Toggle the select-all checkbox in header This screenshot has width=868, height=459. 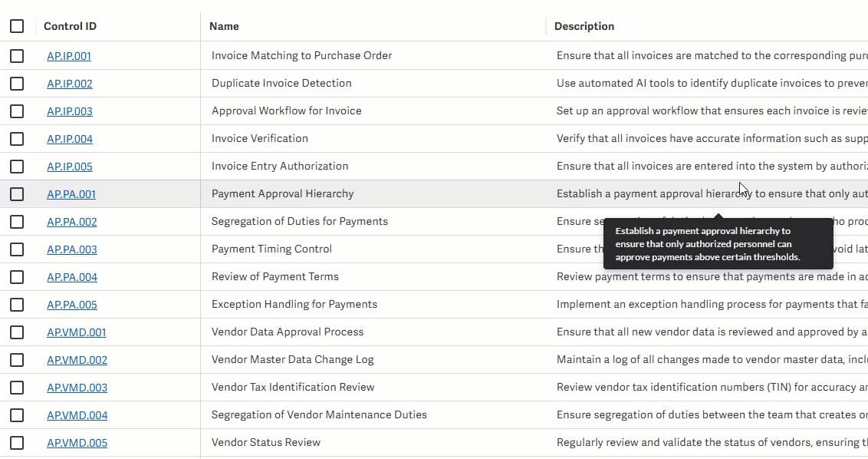[x=17, y=26]
